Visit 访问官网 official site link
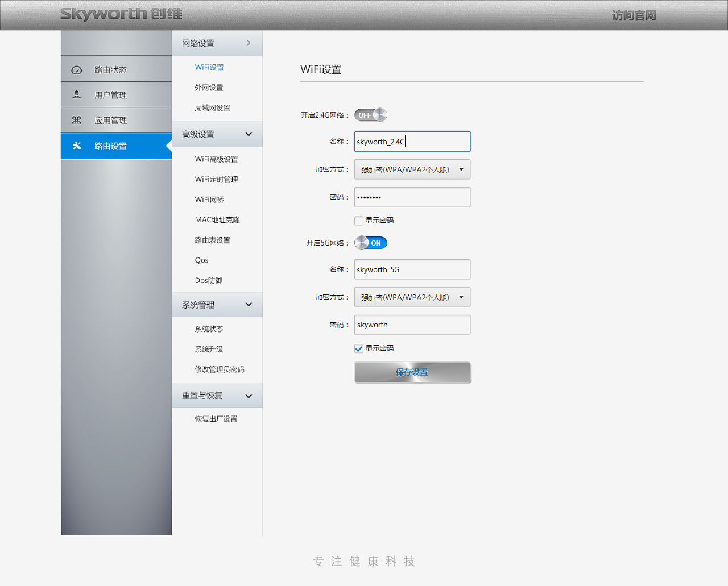The height and width of the screenshot is (586, 728). point(634,15)
